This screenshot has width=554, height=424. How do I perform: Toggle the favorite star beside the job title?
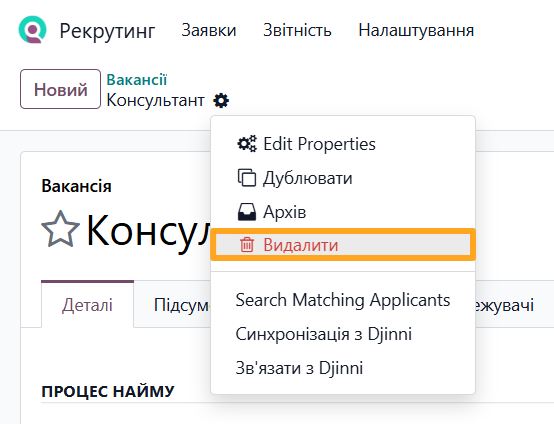[x=60, y=230]
